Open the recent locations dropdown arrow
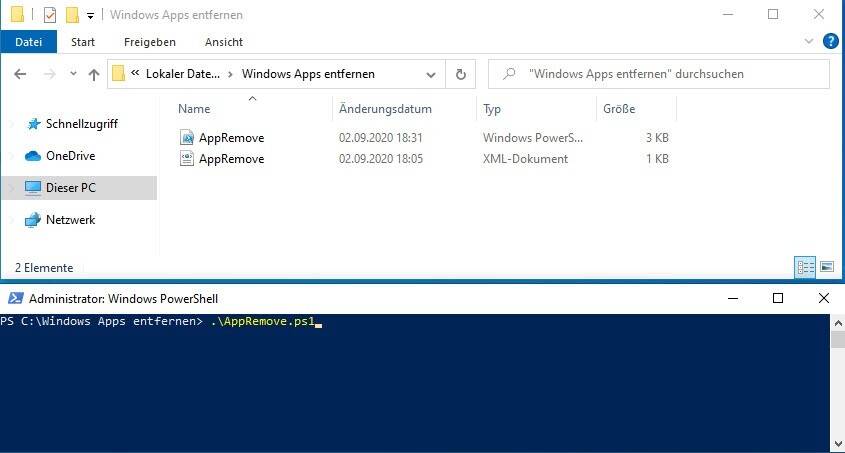Screen dimensions: 845x453 73,74
